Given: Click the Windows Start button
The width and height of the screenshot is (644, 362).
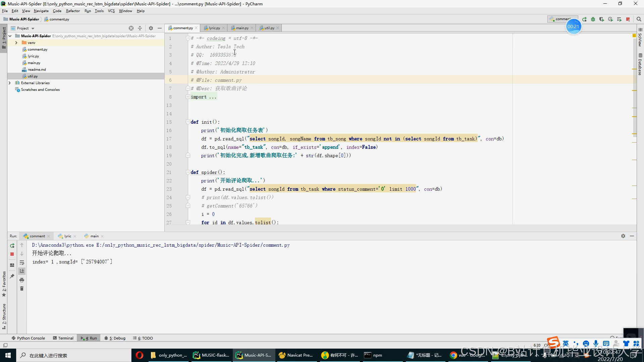Looking at the screenshot, I should click(8, 355).
